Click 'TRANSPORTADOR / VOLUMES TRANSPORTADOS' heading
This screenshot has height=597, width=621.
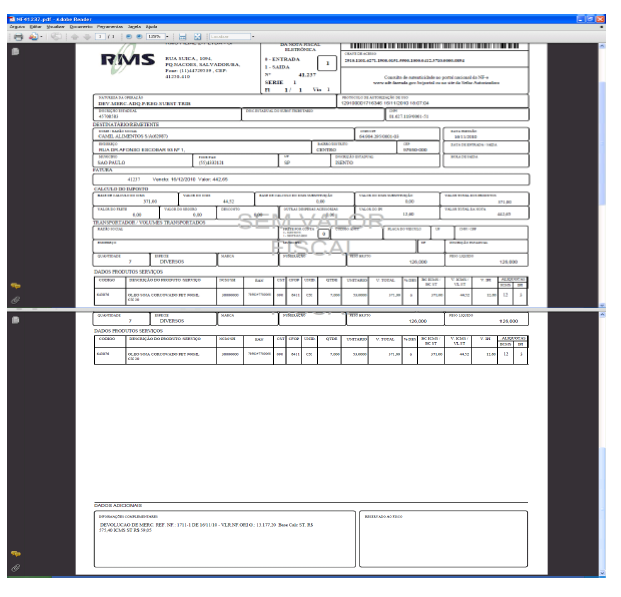click(149, 223)
